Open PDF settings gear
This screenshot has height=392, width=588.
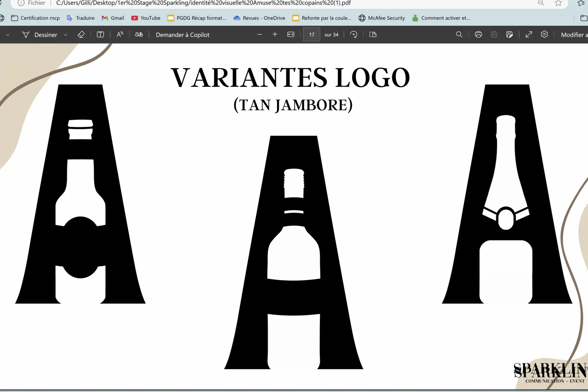[x=544, y=35]
